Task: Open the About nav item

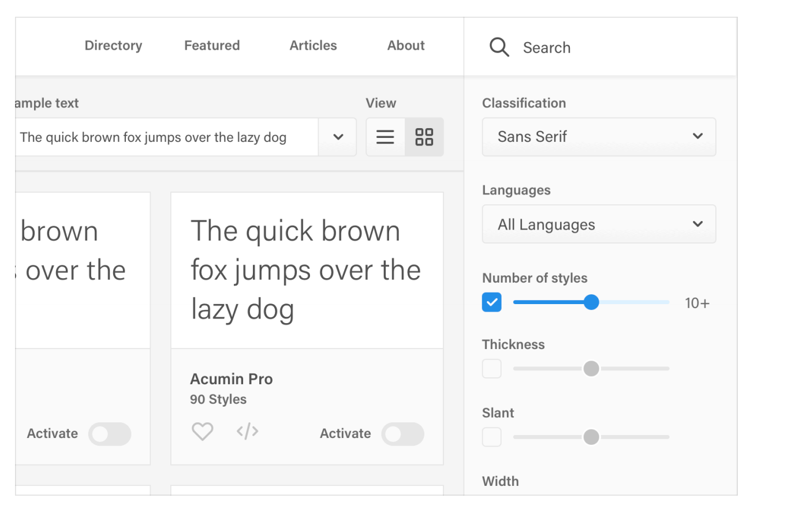Action: [x=406, y=46]
